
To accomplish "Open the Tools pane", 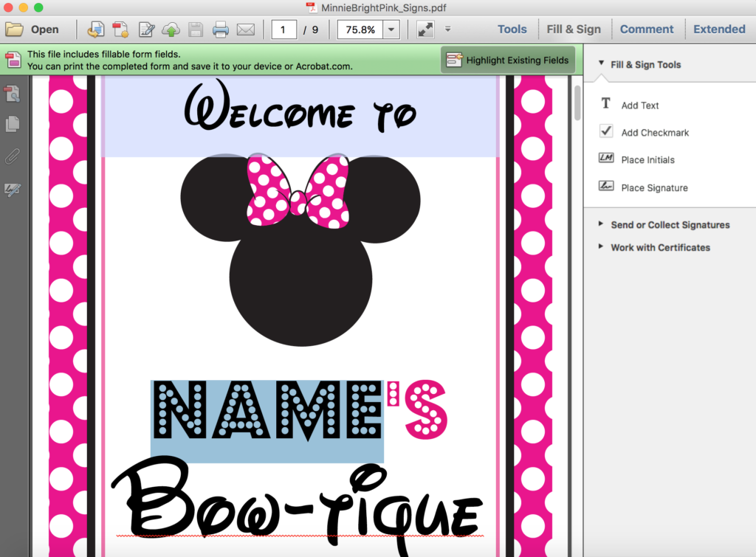I will (512, 29).
